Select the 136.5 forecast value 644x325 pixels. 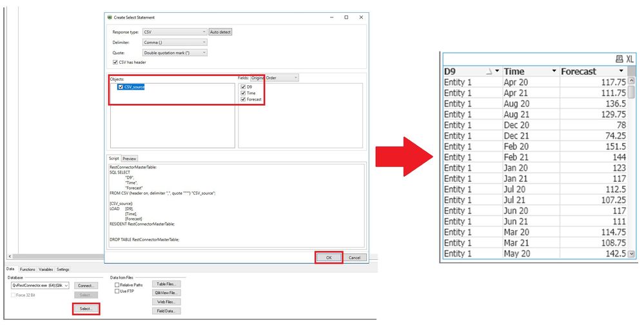616,104
